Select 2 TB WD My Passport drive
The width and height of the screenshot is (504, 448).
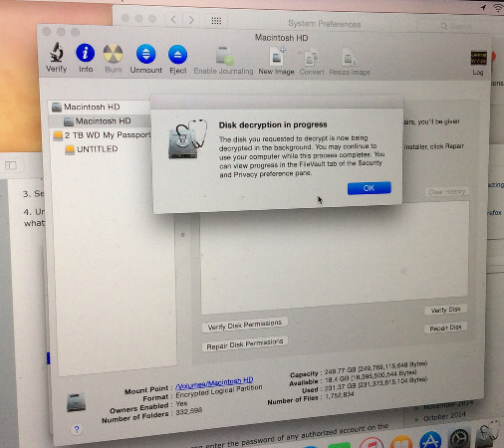102,135
